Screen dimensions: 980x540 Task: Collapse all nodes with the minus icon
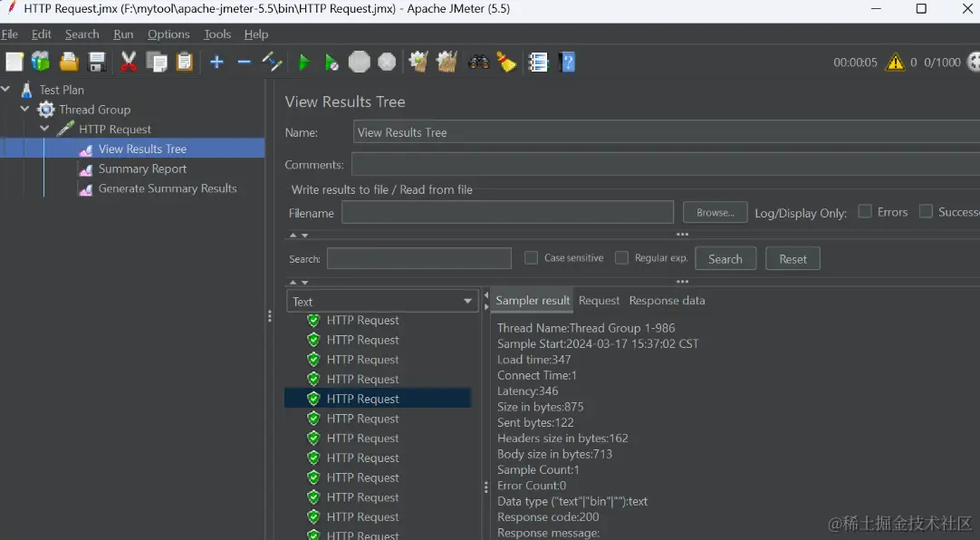pyautogui.click(x=245, y=62)
